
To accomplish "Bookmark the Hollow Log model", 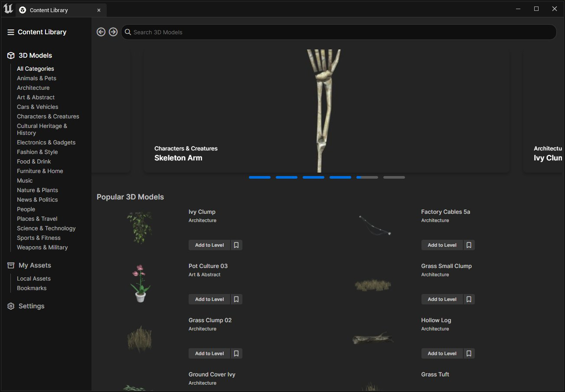I will pos(469,353).
